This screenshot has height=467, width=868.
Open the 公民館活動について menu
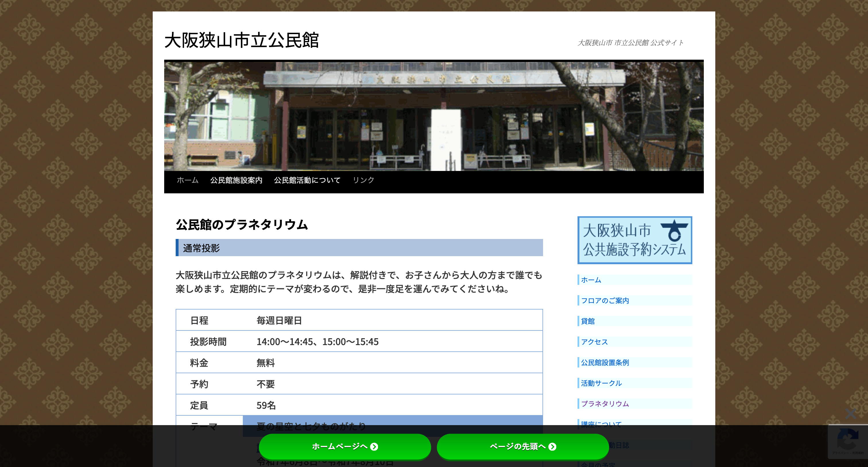tap(307, 180)
